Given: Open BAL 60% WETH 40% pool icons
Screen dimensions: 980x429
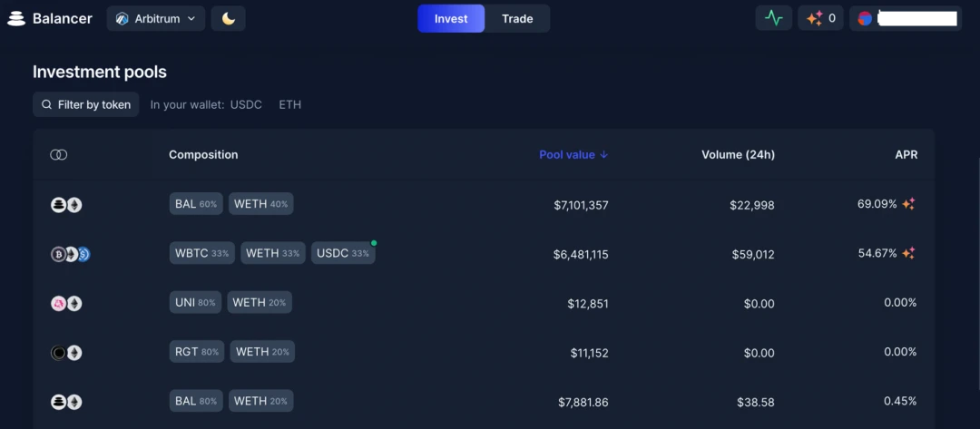Looking at the screenshot, I should pos(66,205).
